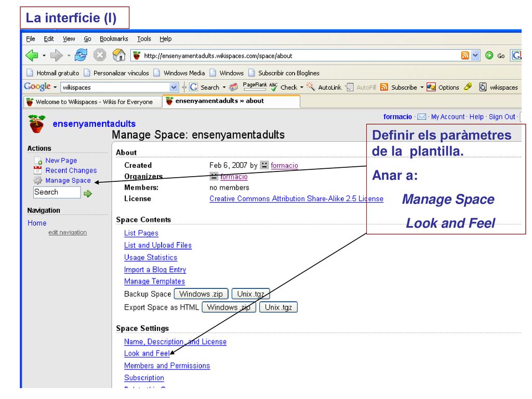Click the AutoLink wand icon

311,87
